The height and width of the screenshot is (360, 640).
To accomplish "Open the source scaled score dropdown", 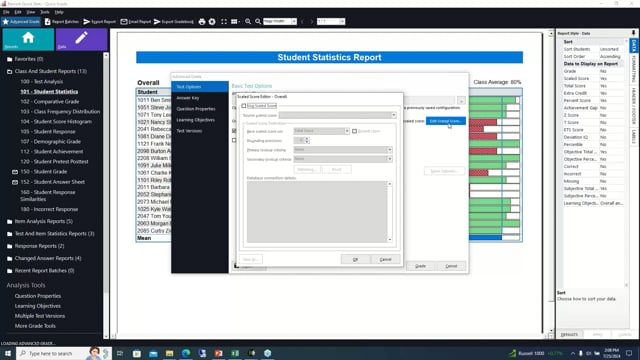I will (338, 115).
